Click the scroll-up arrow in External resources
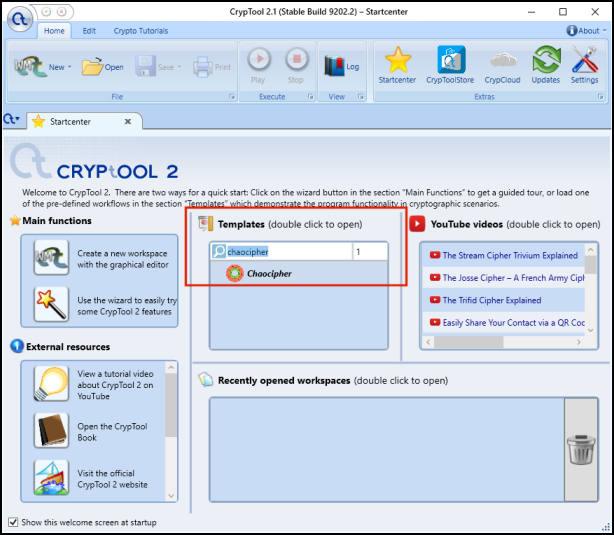The image size is (614, 535). point(171,367)
